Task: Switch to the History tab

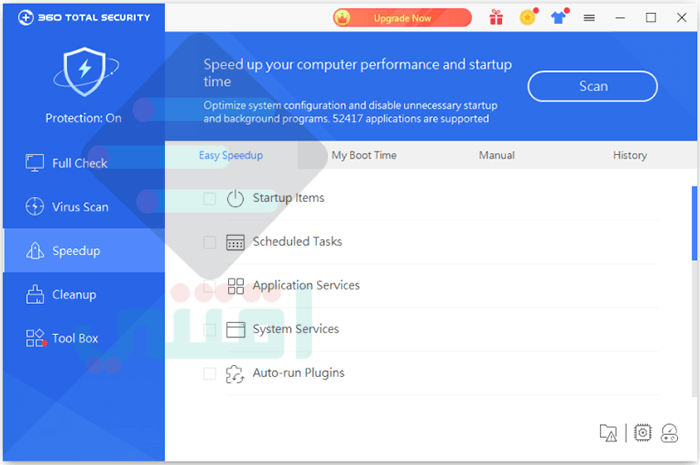Action: coord(630,155)
